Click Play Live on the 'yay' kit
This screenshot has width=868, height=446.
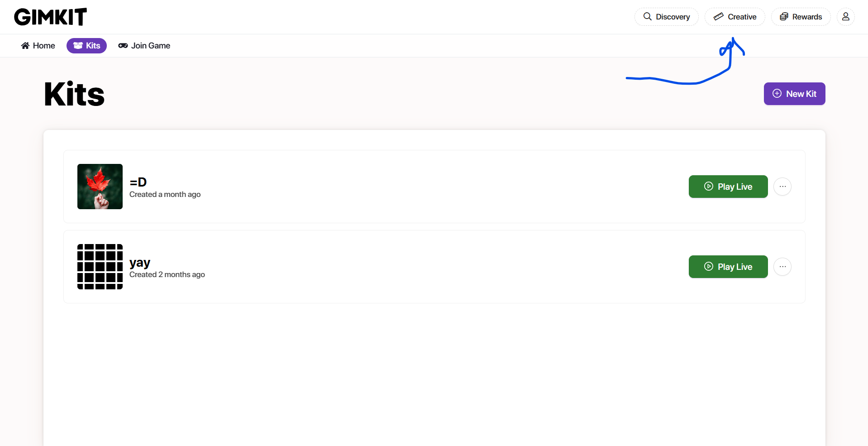pos(727,267)
